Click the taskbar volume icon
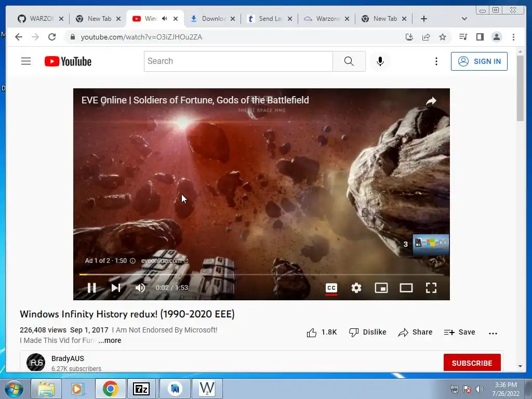This screenshot has height=399, width=532. pos(480,389)
